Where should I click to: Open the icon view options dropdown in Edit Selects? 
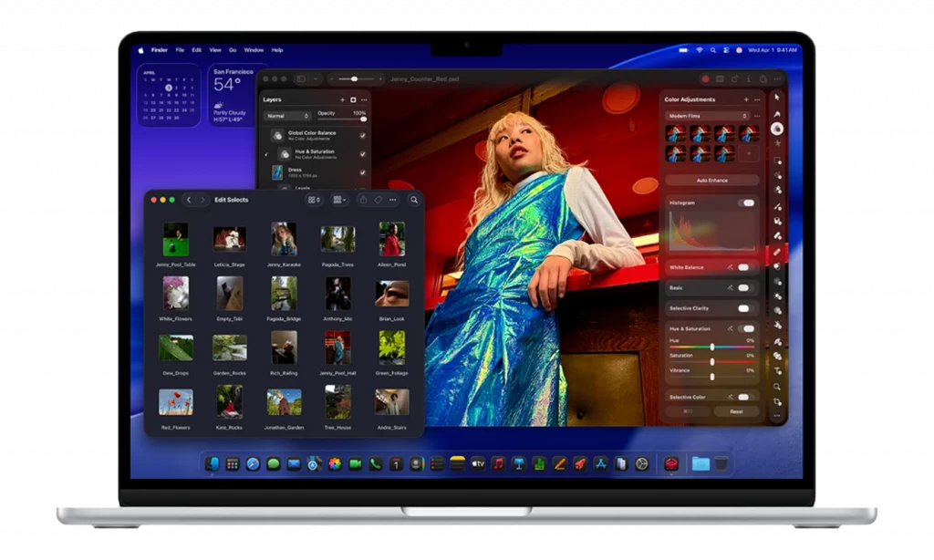(314, 200)
